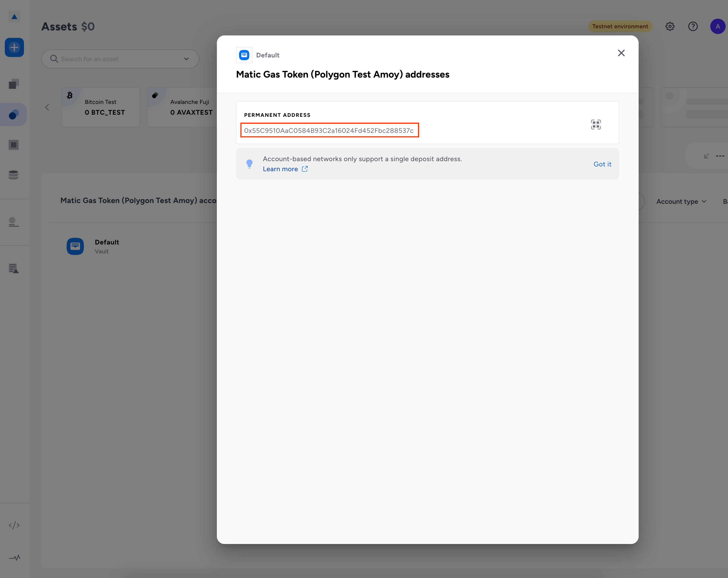Click the highlighted permanent address field
This screenshot has width=728, height=578.
click(x=329, y=130)
